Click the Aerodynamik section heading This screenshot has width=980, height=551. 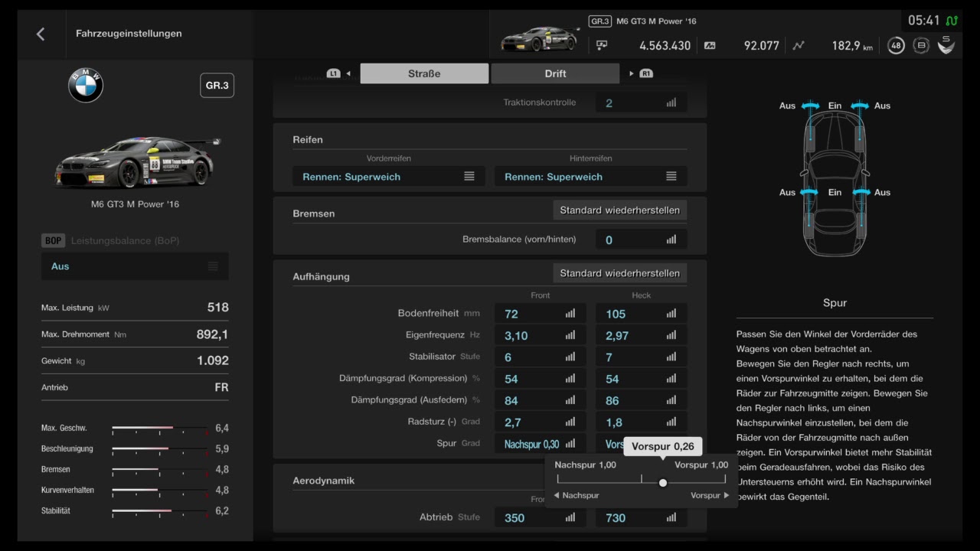(323, 481)
